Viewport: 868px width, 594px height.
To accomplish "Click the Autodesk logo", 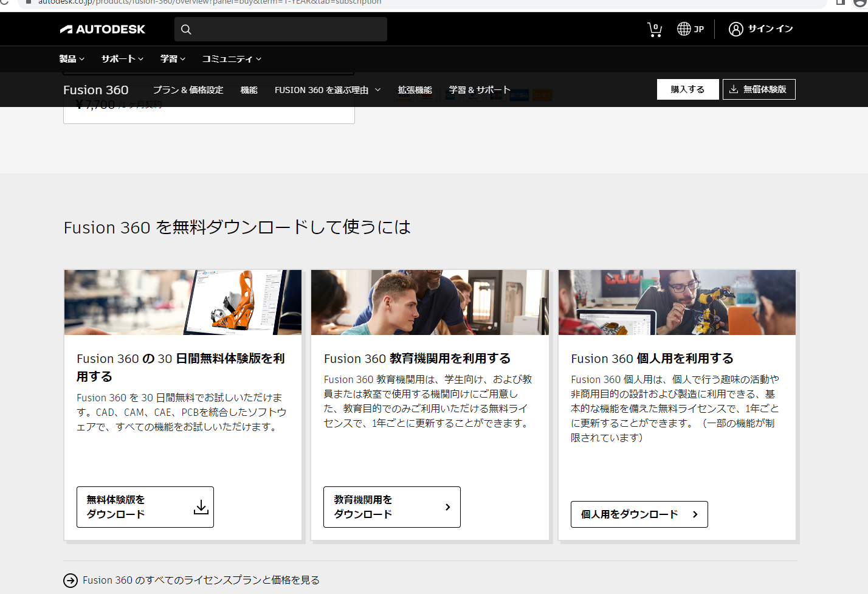I will click(x=103, y=29).
